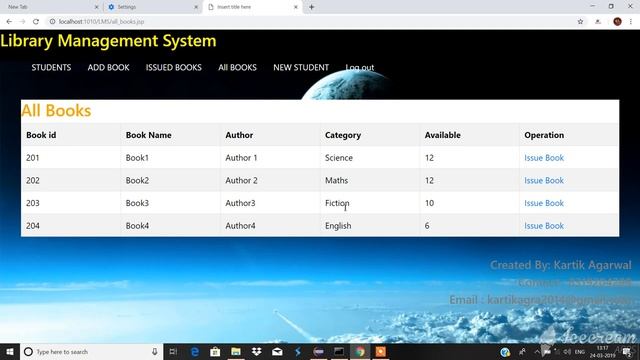The width and height of the screenshot is (640, 360).
Task: Open the STUDENTS menu item
Action: [x=51, y=67]
